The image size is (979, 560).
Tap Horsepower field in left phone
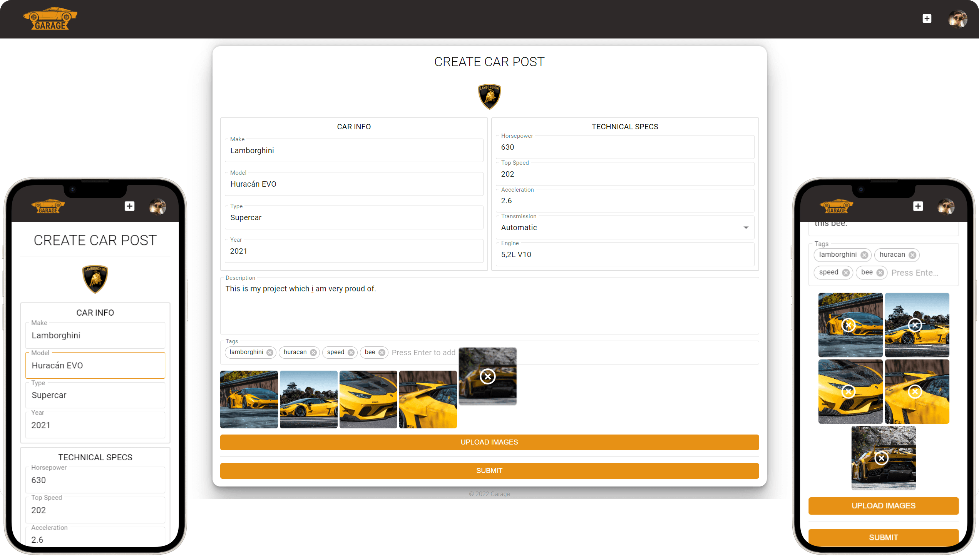(x=95, y=480)
